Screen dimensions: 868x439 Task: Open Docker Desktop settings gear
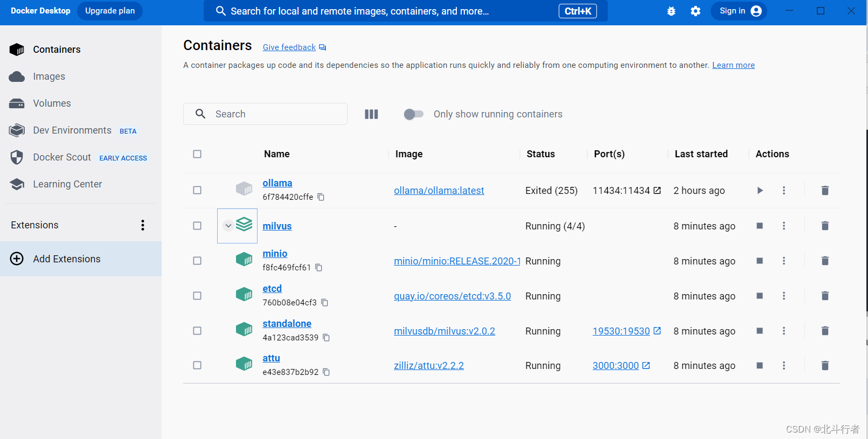pyautogui.click(x=696, y=11)
